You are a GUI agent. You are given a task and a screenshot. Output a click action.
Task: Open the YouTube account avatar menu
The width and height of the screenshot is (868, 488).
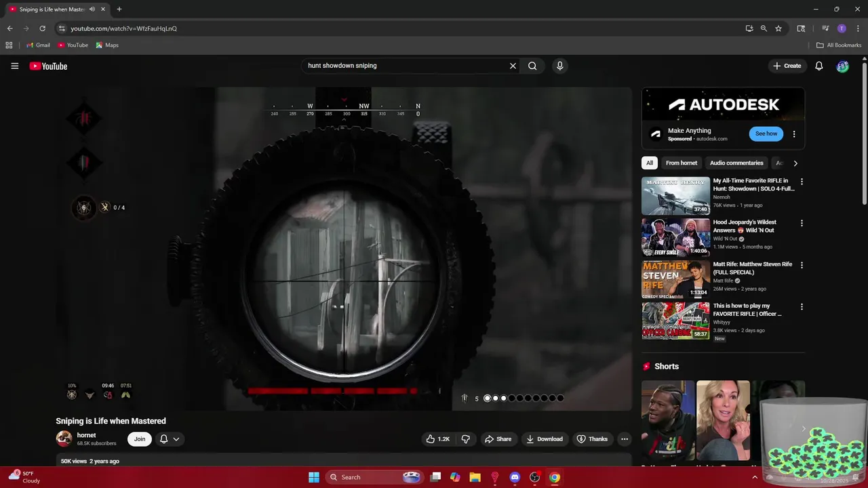pyautogui.click(x=842, y=66)
